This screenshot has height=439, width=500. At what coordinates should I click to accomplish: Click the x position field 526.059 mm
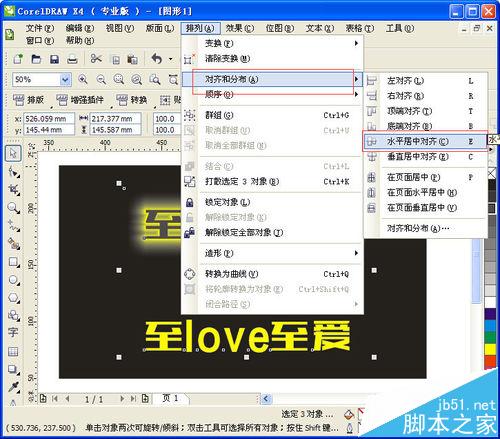[x=49, y=119]
